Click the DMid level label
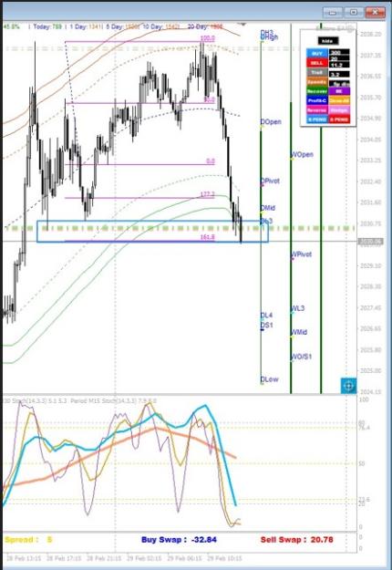 coord(268,208)
